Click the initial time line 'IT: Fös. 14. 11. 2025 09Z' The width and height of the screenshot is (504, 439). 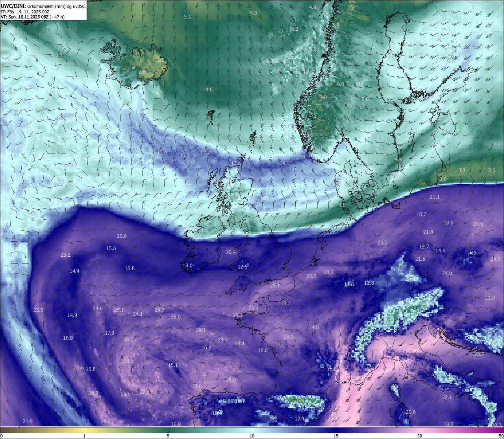coord(25,12)
